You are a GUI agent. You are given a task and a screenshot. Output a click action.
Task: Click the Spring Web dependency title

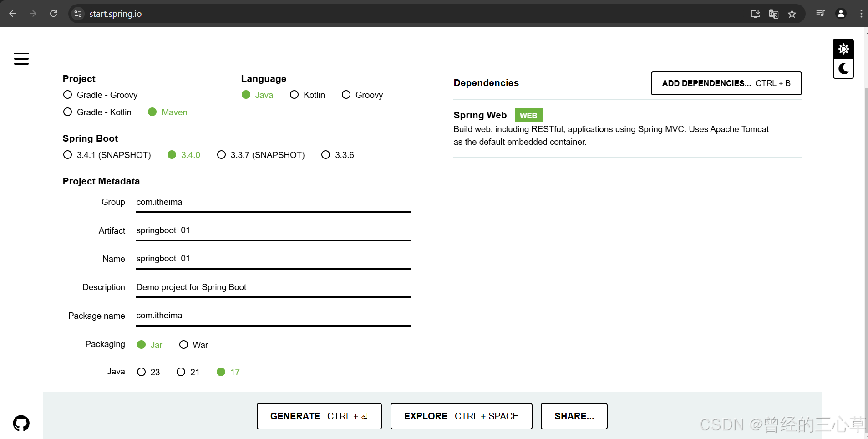coord(480,115)
